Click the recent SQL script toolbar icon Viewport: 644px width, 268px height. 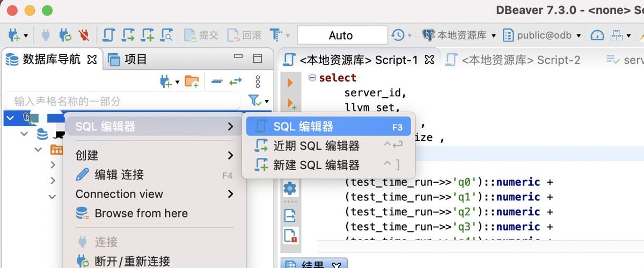128,35
